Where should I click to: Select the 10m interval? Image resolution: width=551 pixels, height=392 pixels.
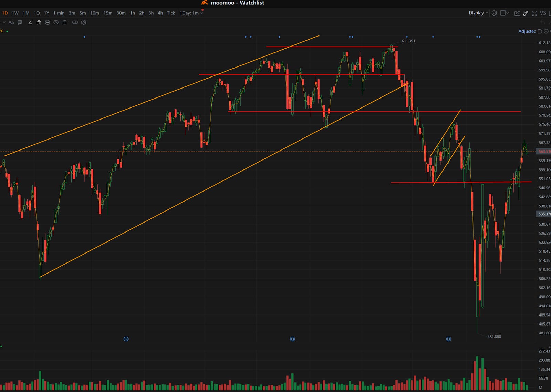click(95, 13)
